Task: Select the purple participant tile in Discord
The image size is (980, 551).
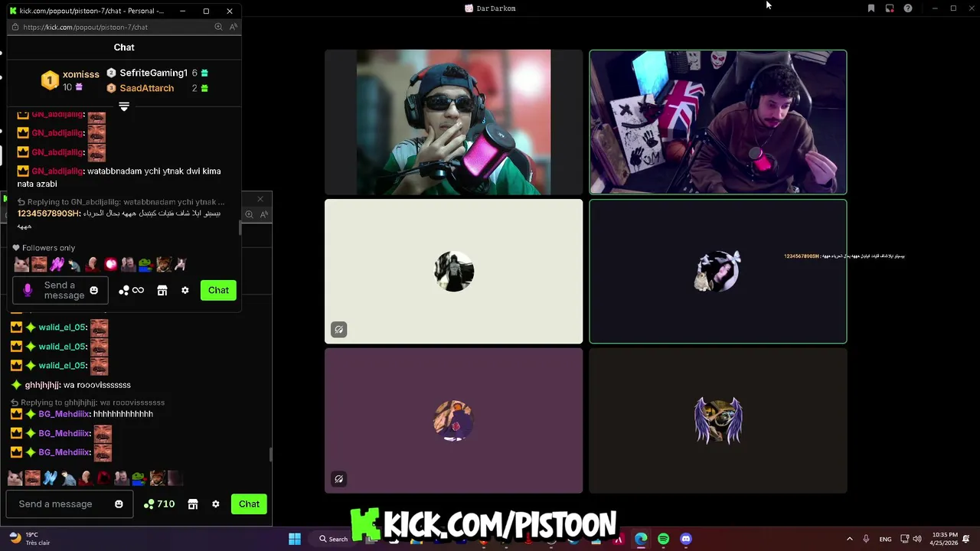Action: point(453,421)
